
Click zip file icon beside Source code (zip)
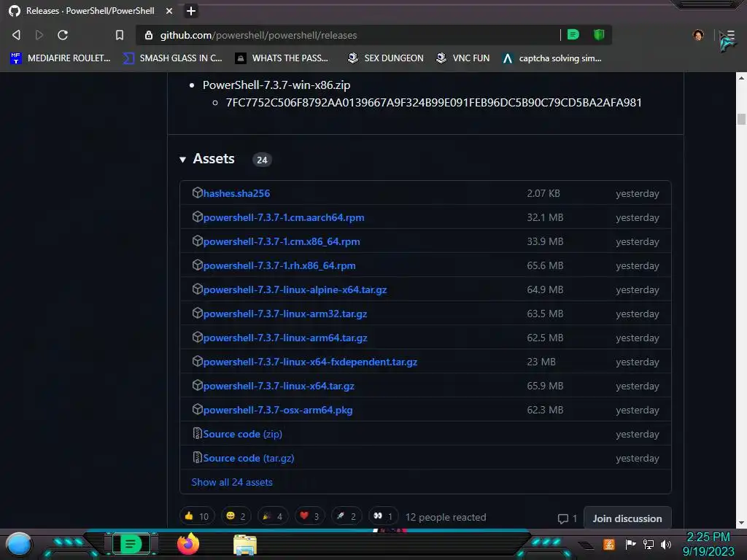(197, 433)
